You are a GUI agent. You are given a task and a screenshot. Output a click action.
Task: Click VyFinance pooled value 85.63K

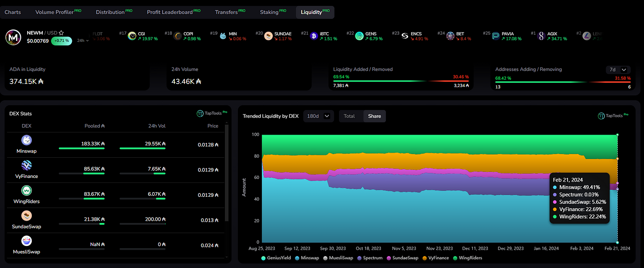[x=94, y=169]
